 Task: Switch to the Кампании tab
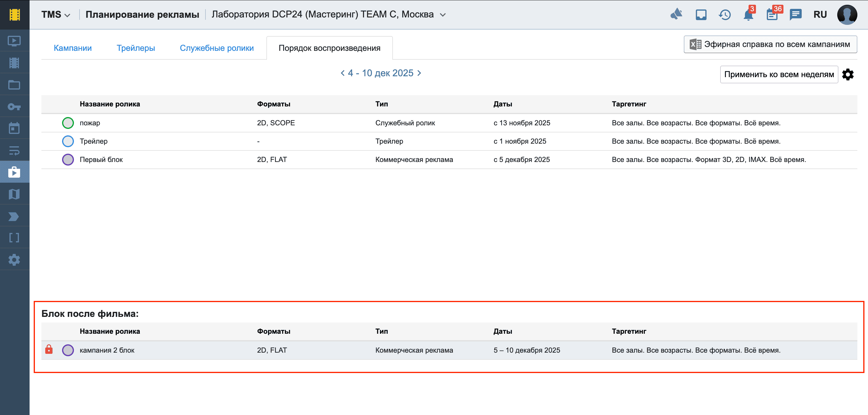pyautogui.click(x=72, y=48)
